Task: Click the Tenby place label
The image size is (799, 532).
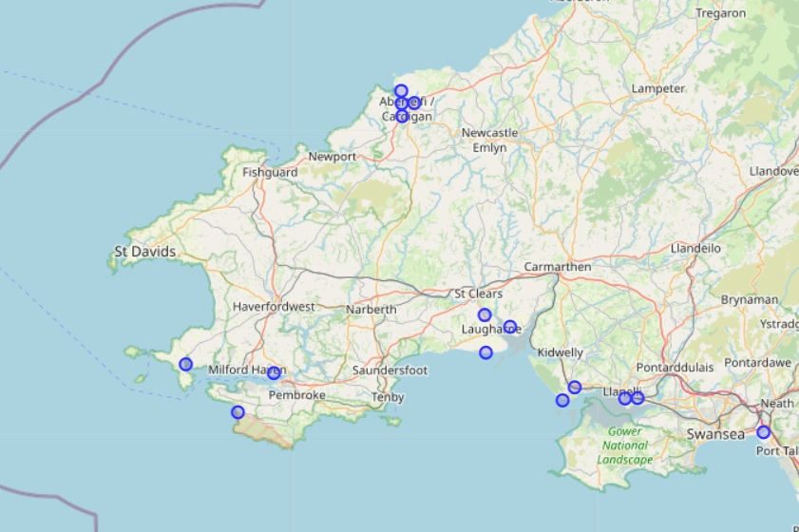Action: tap(388, 396)
